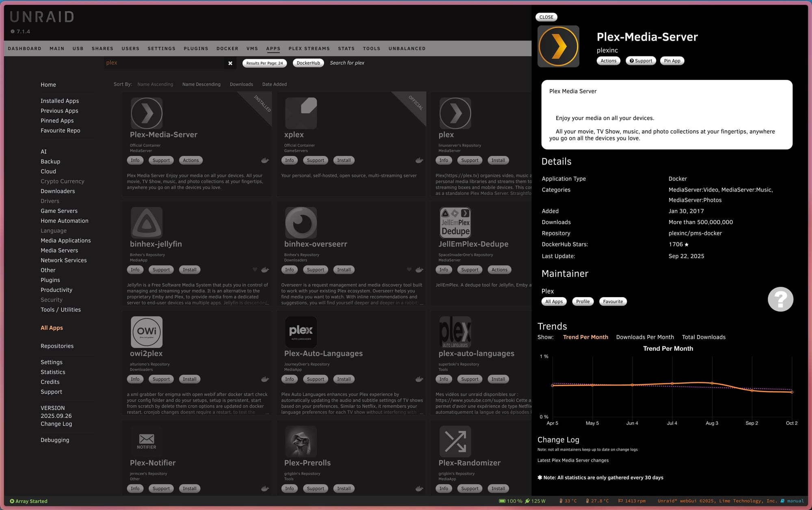
Task: Click the Aug 3 data point on trend chart
Action: click(x=712, y=383)
